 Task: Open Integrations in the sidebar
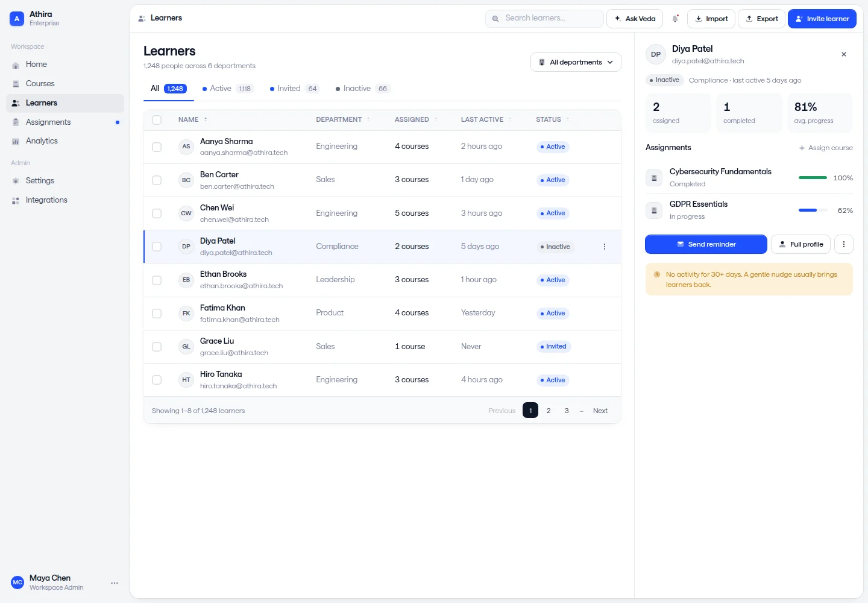(x=65, y=200)
